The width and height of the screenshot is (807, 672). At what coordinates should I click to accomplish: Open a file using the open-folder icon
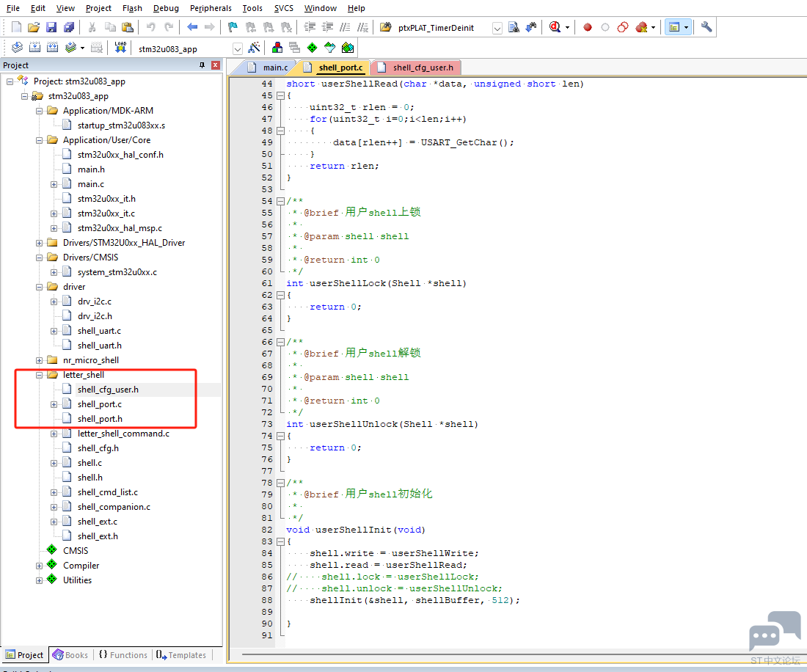(34, 27)
